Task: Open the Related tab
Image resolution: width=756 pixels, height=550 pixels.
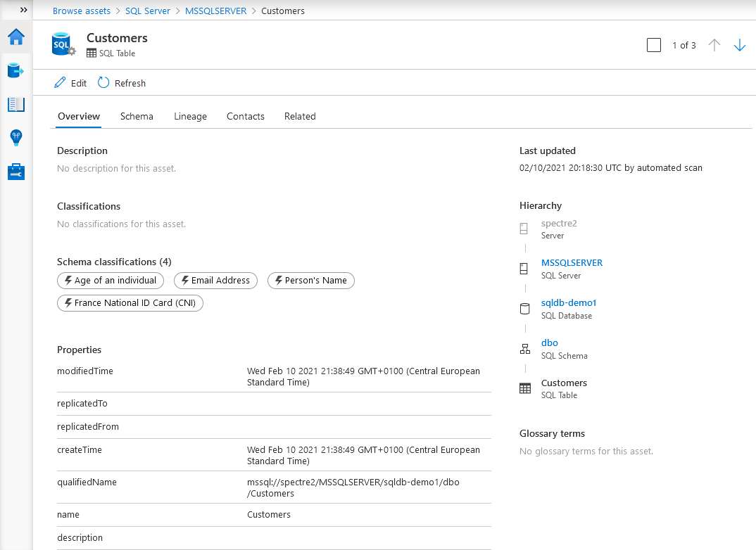Action: click(300, 116)
